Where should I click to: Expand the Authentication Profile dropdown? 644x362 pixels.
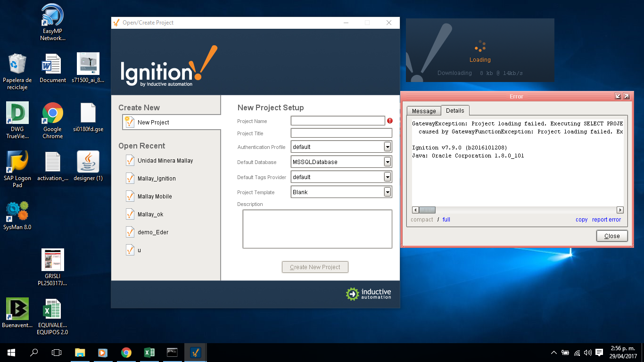pyautogui.click(x=388, y=147)
